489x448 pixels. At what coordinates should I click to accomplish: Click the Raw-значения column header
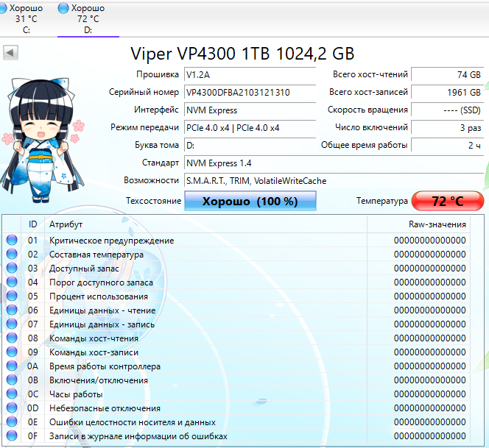click(x=418, y=224)
